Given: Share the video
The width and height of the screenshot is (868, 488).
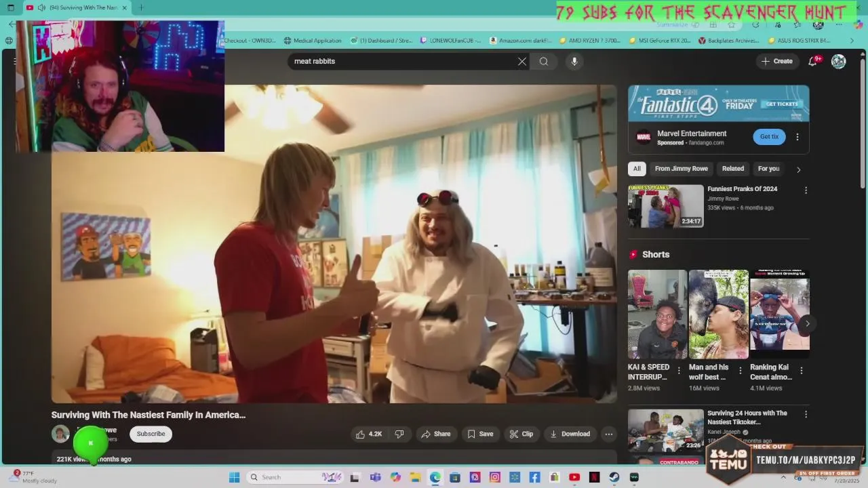Looking at the screenshot, I should coord(435,434).
